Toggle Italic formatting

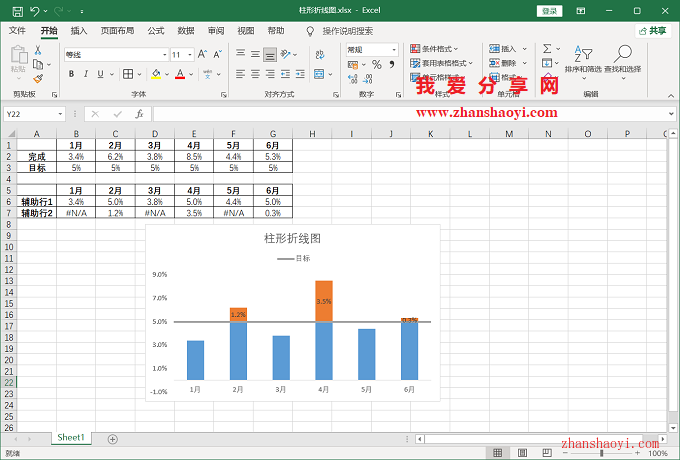click(x=86, y=74)
